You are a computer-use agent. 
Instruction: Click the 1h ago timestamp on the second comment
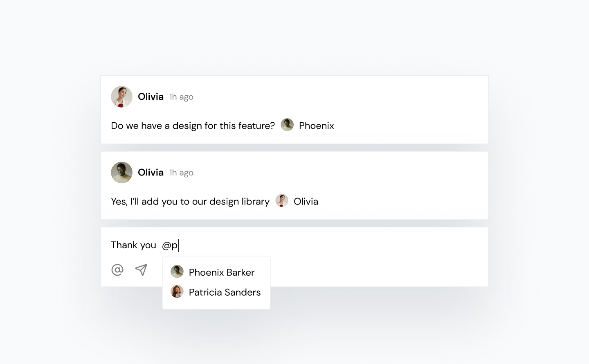[181, 172]
